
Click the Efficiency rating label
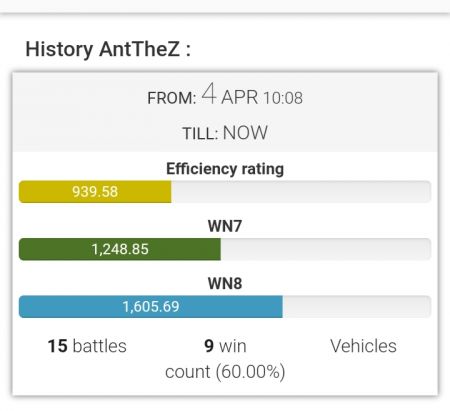pos(225,169)
